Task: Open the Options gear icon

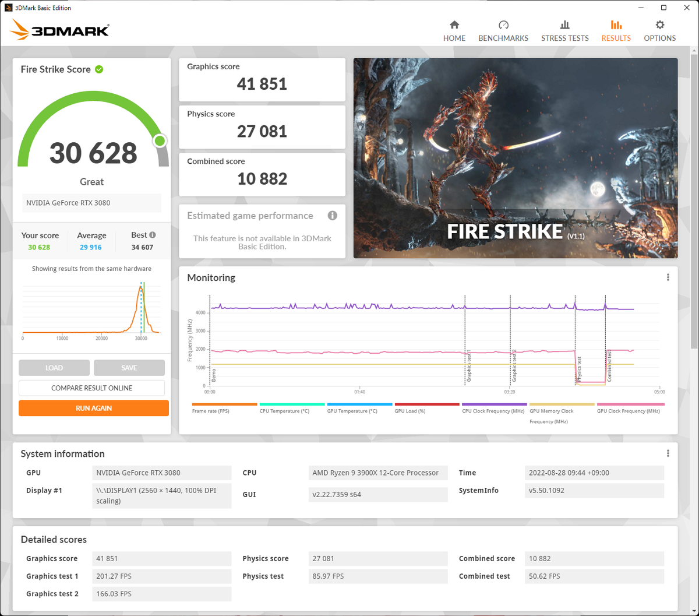Action: coord(660,25)
